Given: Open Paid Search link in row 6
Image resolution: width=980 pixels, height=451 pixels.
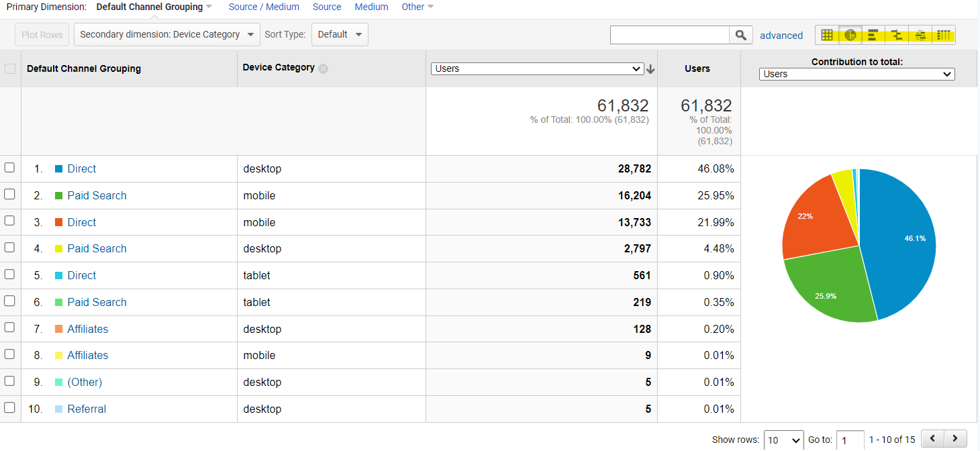Looking at the screenshot, I should tap(97, 302).
